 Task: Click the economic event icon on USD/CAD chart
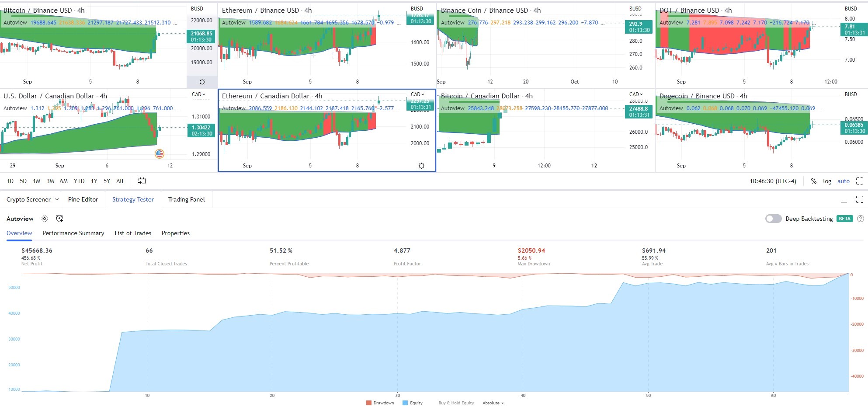(159, 153)
